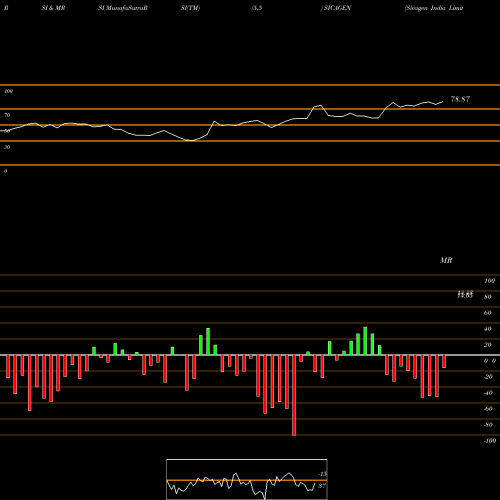Click the SICAGEN symbol text in header
500x500 pixels.
pos(337,8)
